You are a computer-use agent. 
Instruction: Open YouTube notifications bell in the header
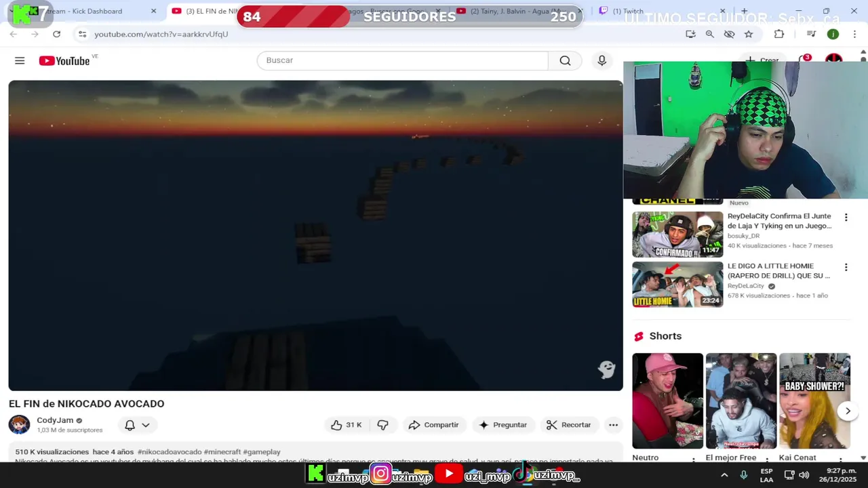805,60
